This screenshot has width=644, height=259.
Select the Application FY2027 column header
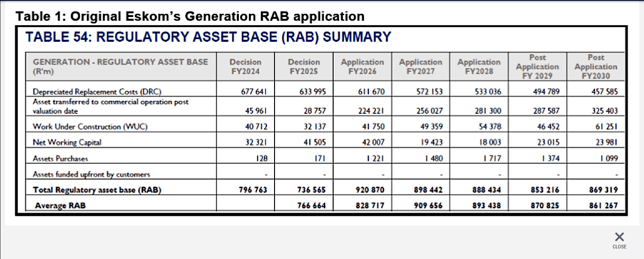pos(421,67)
